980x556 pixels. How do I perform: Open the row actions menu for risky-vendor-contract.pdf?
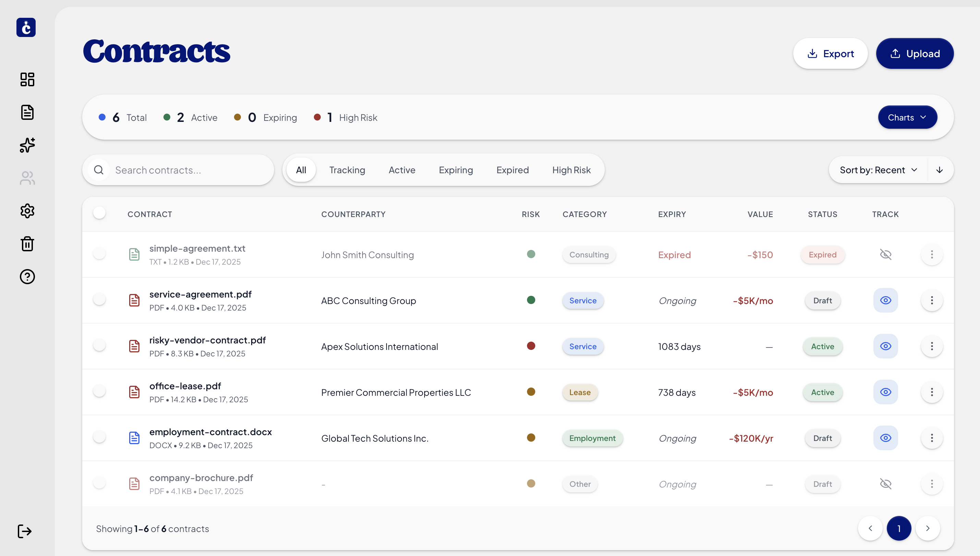tap(931, 346)
